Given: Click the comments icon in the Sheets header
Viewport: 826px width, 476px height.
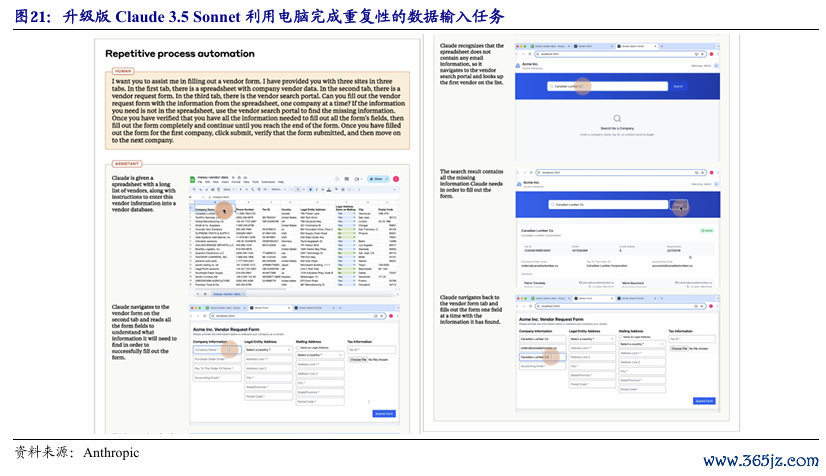Looking at the screenshot, I should (x=347, y=179).
